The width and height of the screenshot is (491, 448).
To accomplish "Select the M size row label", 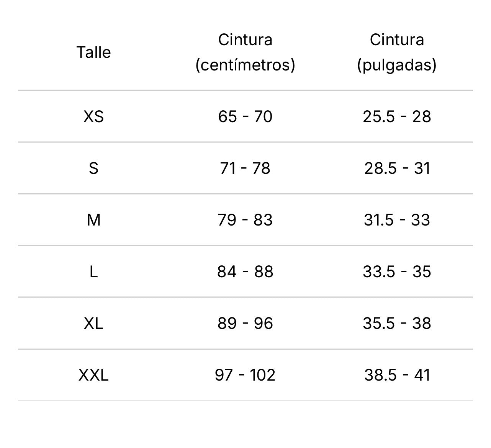I will [x=93, y=220].
